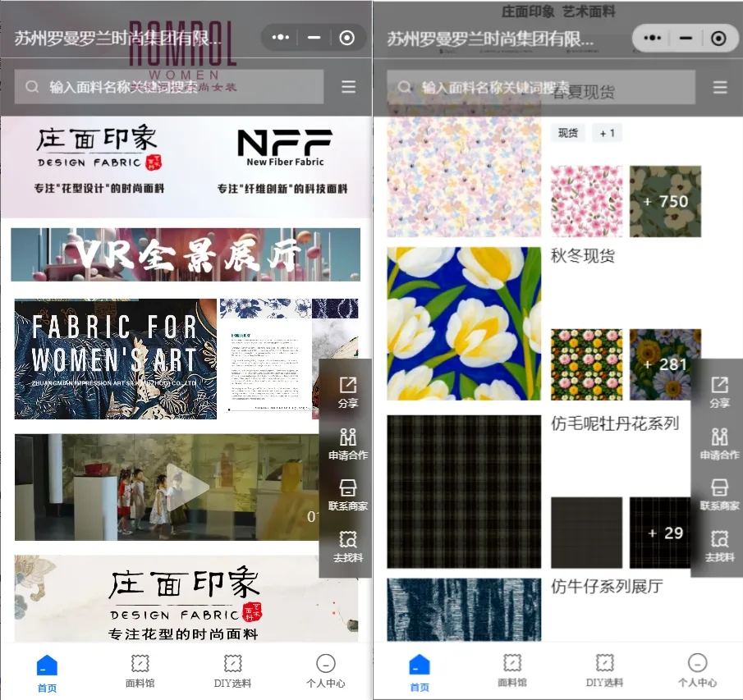Open the 面料馆 fabric library icon
The image size is (743, 700).
click(140, 669)
